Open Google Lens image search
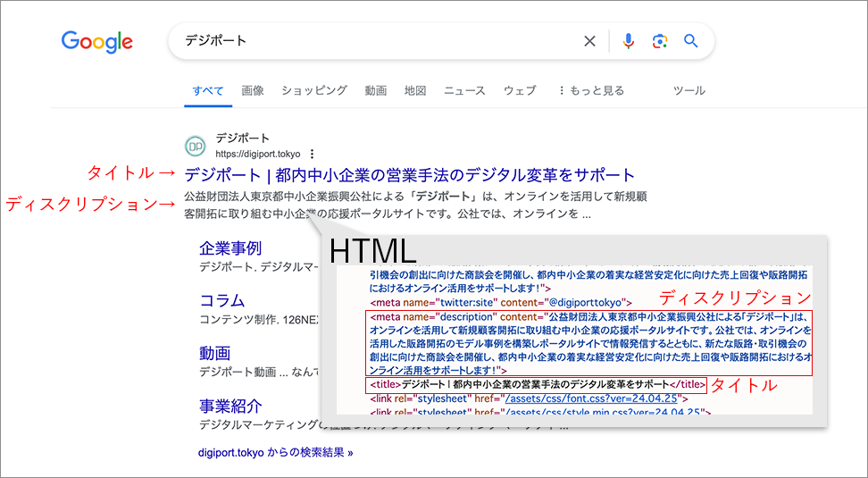 pyautogui.click(x=659, y=41)
